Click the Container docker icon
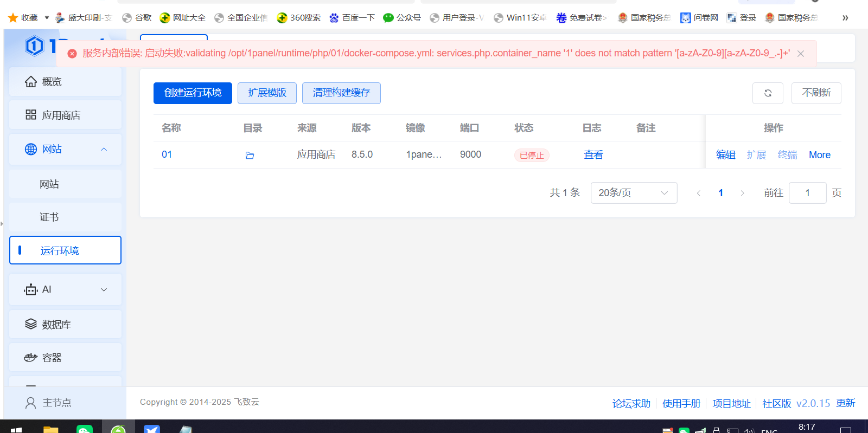This screenshot has width=868, height=433. coord(31,358)
